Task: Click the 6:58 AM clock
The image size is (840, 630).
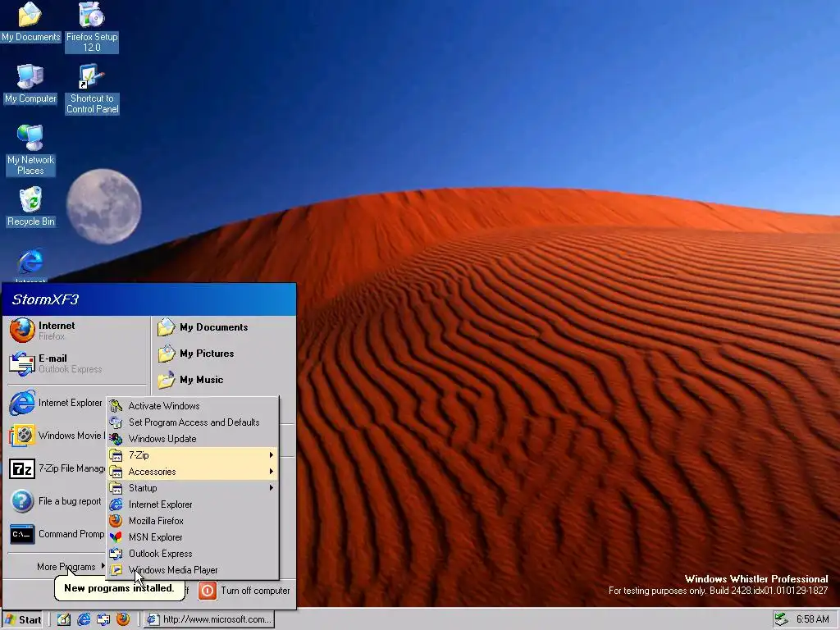Action: [x=812, y=619]
